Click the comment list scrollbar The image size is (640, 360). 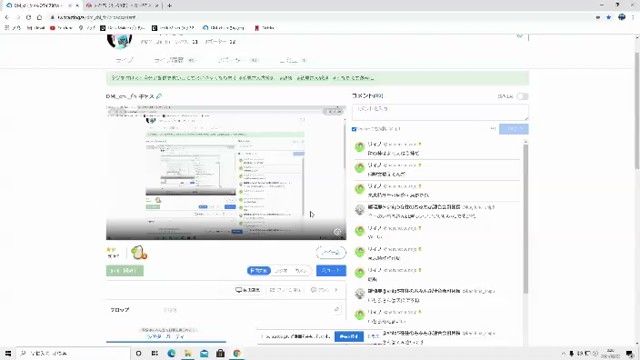click(x=525, y=218)
